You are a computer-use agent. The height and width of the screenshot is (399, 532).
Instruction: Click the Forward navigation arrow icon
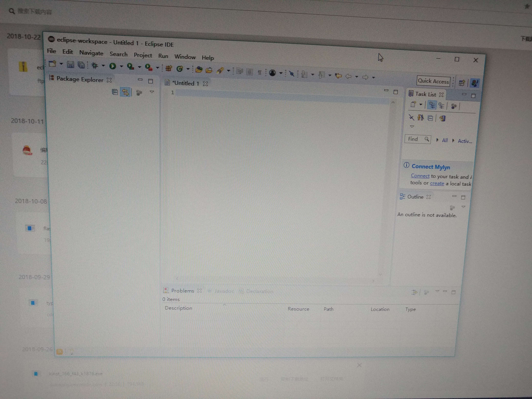click(x=365, y=77)
